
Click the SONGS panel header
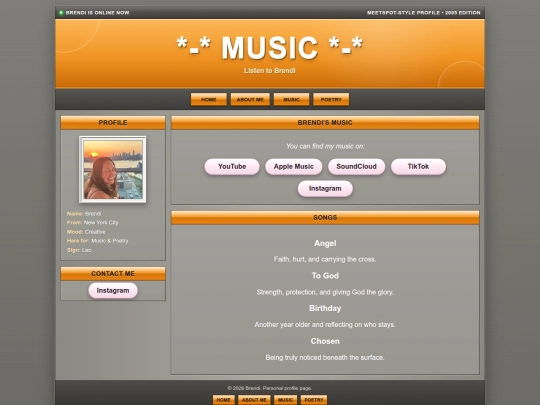pyautogui.click(x=325, y=218)
